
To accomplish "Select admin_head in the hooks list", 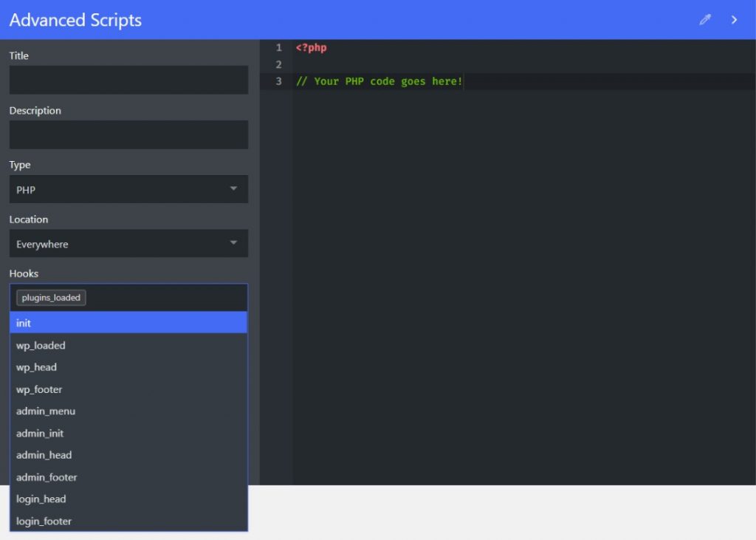I will click(128, 455).
